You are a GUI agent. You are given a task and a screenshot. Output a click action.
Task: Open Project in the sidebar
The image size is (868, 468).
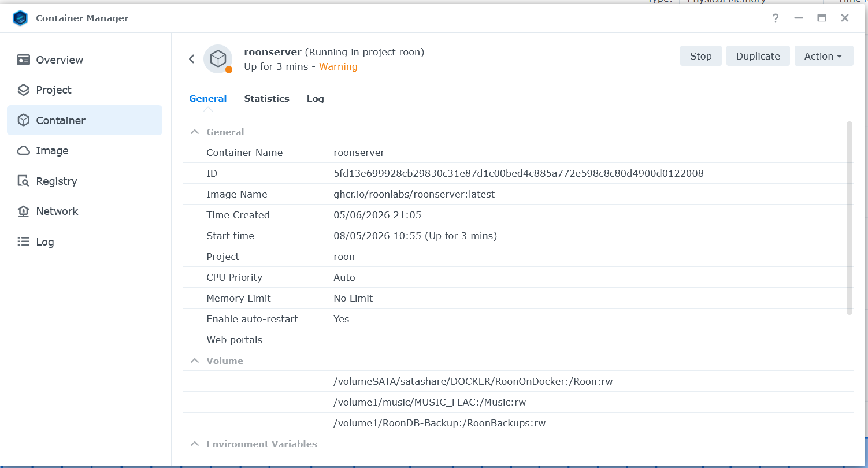pos(84,90)
